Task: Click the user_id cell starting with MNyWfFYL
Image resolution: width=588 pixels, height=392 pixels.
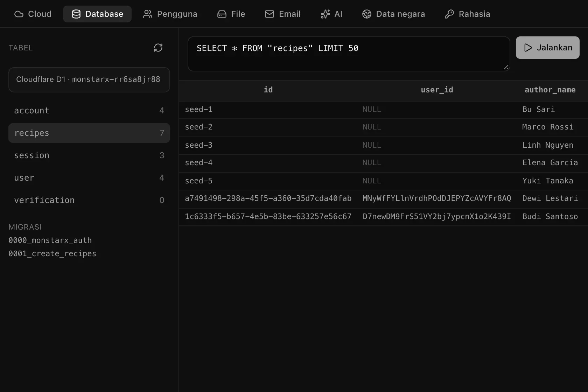Action: click(x=437, y=198)
